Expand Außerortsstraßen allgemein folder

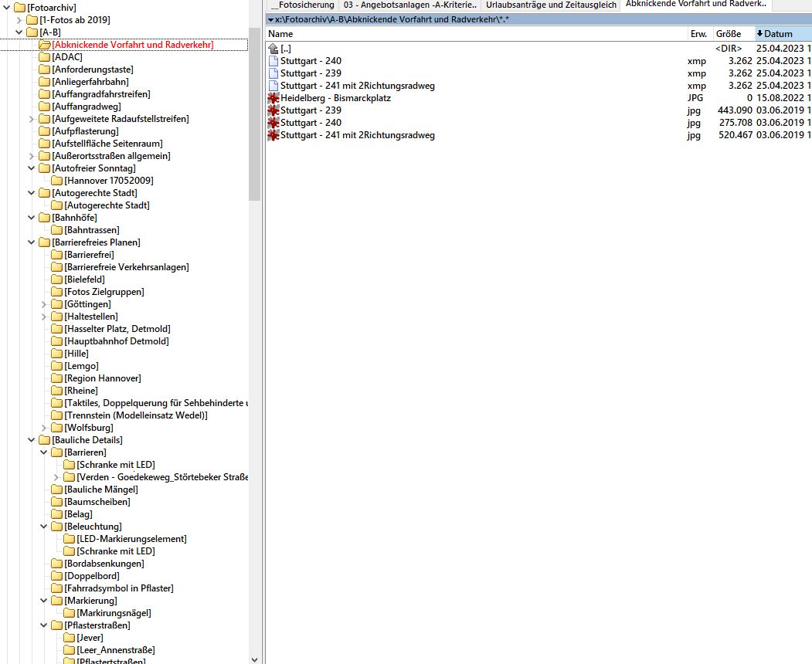32,156
